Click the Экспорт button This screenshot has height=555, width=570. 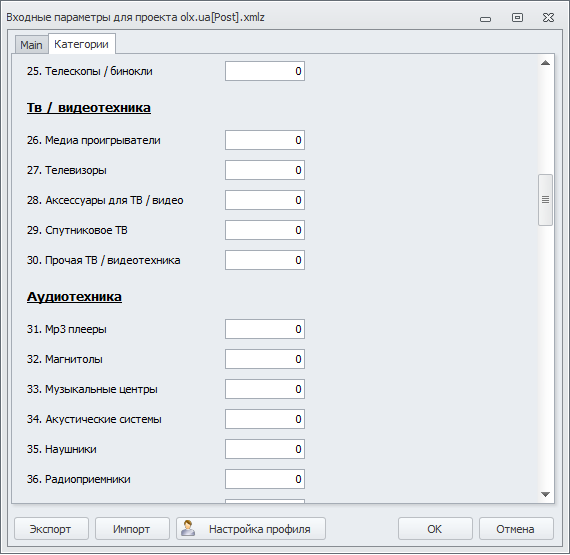coord(51,529)
